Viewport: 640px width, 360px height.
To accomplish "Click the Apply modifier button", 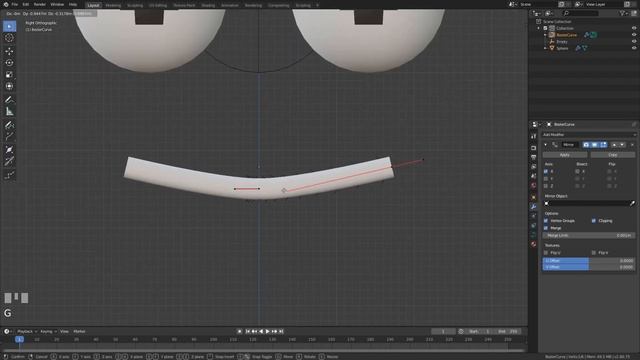I will (565, 155).
